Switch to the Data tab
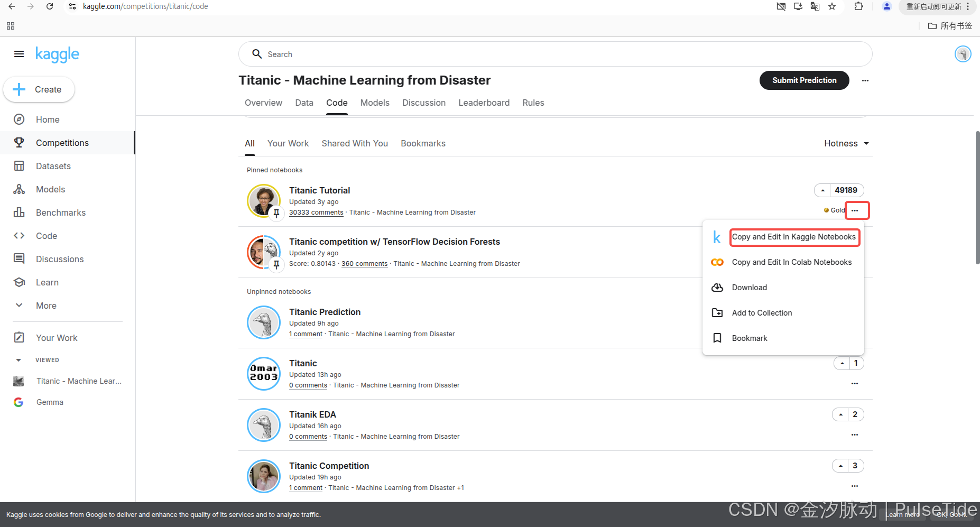 click(304, 103)
